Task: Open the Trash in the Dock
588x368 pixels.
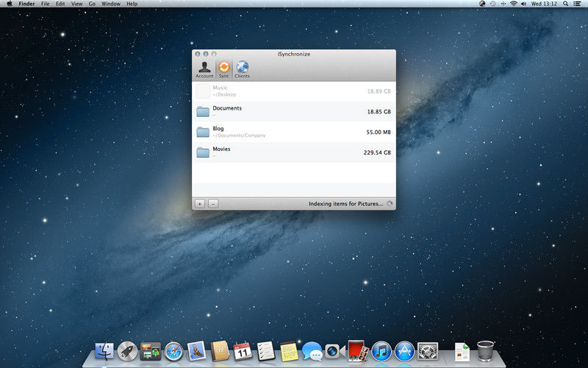Action: point(485,350)
